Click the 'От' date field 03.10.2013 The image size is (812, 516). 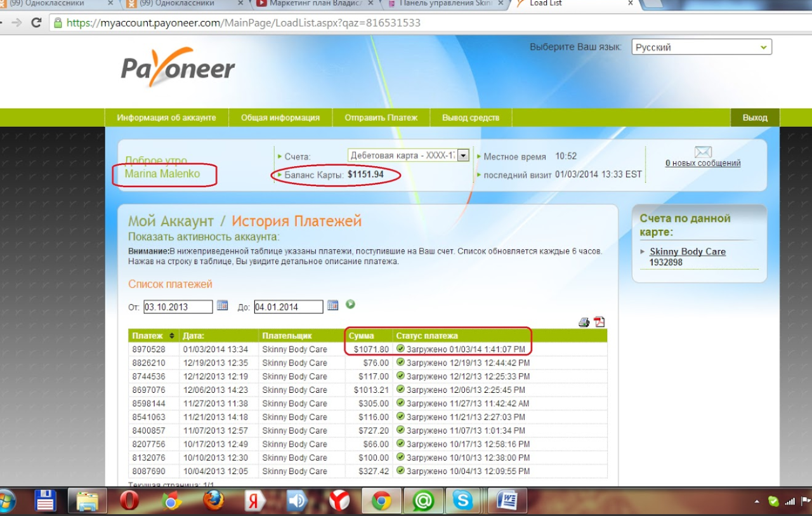coord(178,307)
